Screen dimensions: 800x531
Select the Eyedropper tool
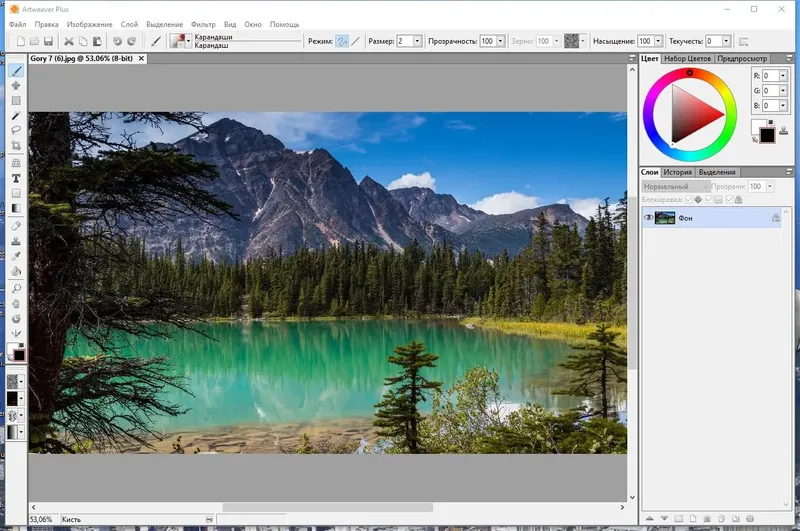pyautogui.click(x=16, y=256)
